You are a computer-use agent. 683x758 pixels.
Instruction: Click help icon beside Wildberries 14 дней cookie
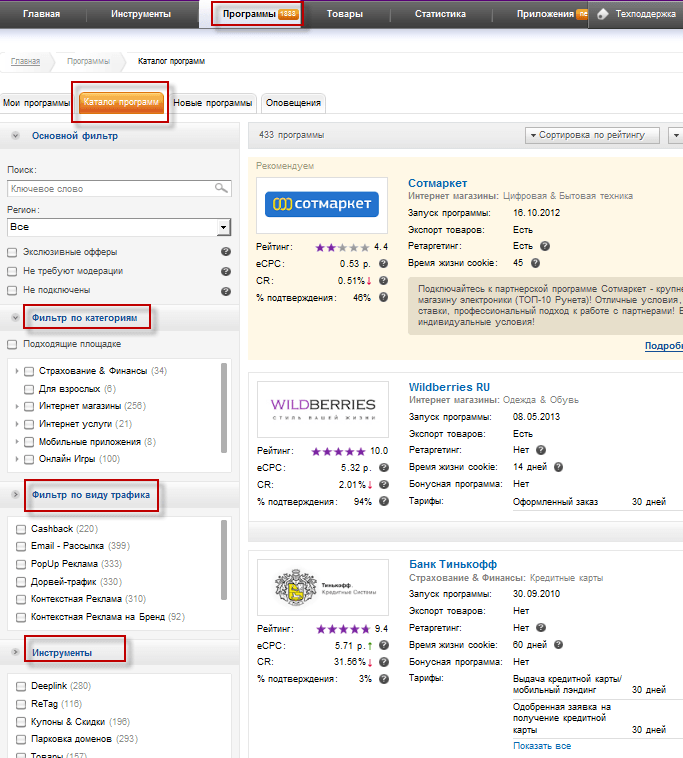tap(558, 467)
